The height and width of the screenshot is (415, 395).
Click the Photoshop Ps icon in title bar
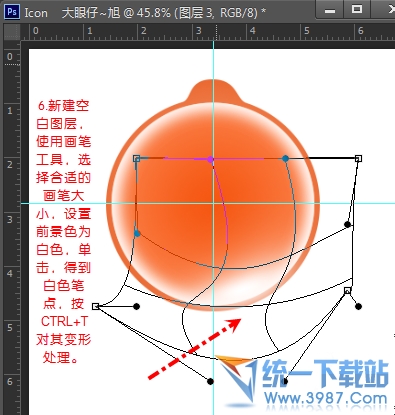(x=12, y=12)
